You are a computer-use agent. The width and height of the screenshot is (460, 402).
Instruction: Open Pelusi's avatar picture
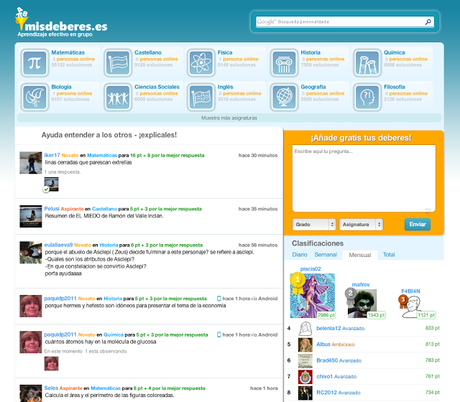(31, 216)
